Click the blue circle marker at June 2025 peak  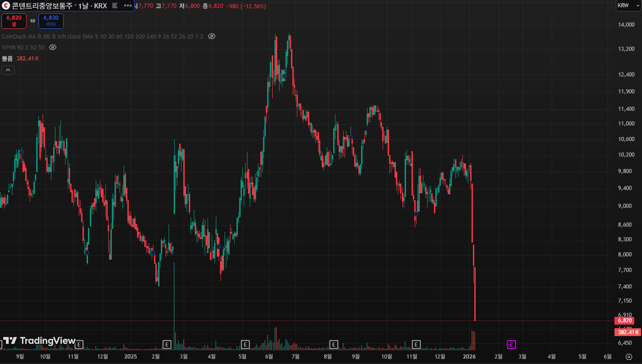pos(285,76)
